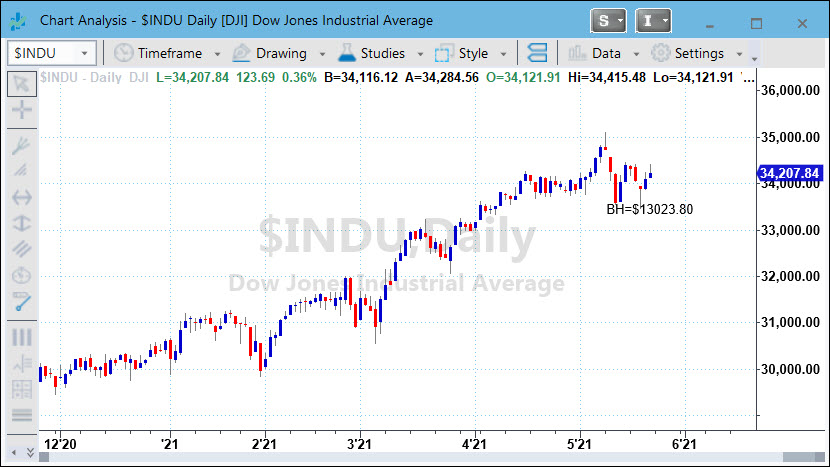830x467 pixels.
Task: Select the time cycle clock tool
Action: (22, 275)
